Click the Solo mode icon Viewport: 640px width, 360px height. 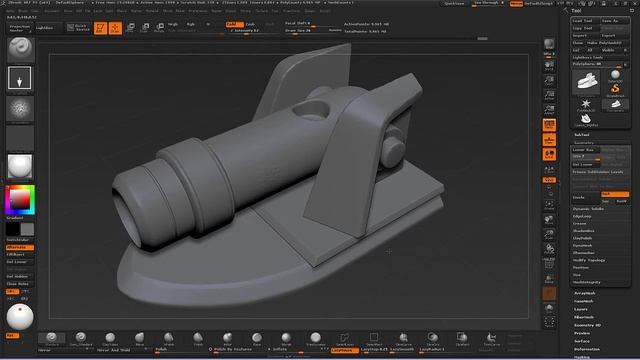(549, 309)
